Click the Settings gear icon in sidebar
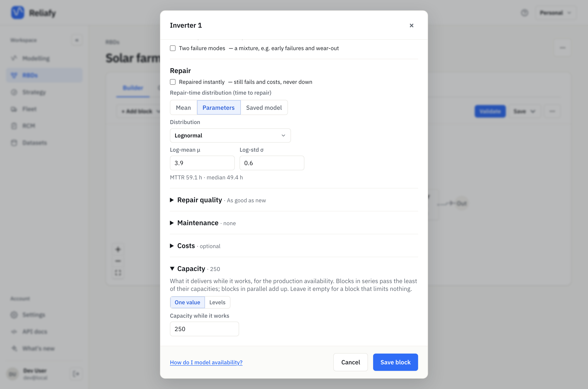This screenshot has height=389, width=588. (14, 315)
